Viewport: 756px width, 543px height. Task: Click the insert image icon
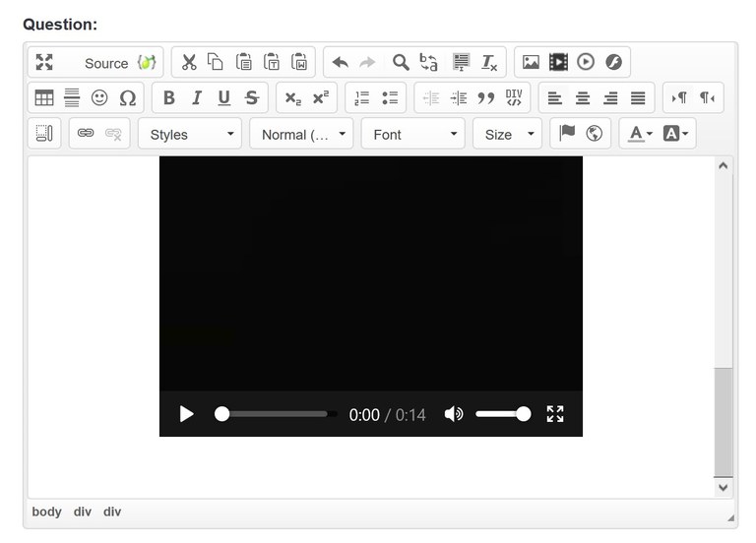pos(531,62)
